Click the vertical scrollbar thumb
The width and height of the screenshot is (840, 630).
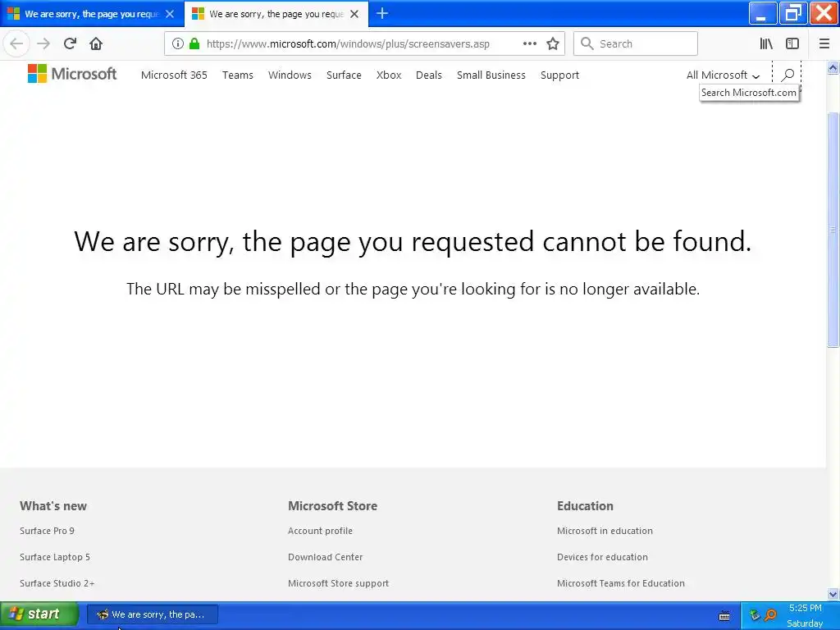pos(833,230)
